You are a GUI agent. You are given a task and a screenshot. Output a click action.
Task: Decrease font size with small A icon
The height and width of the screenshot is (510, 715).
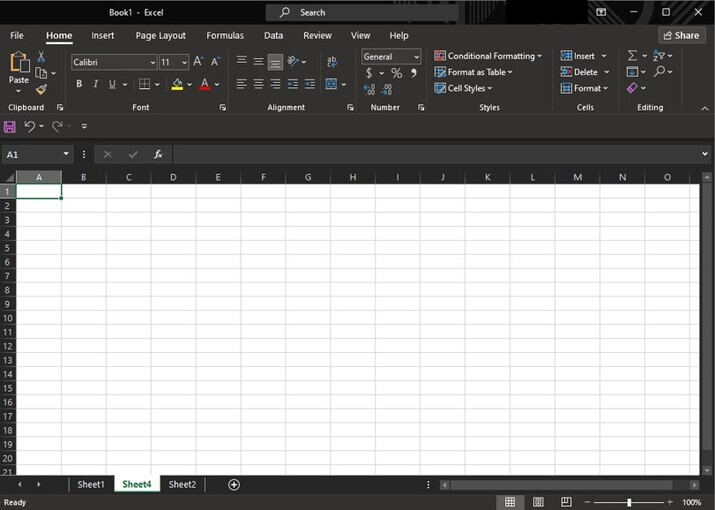pos(215,62)
